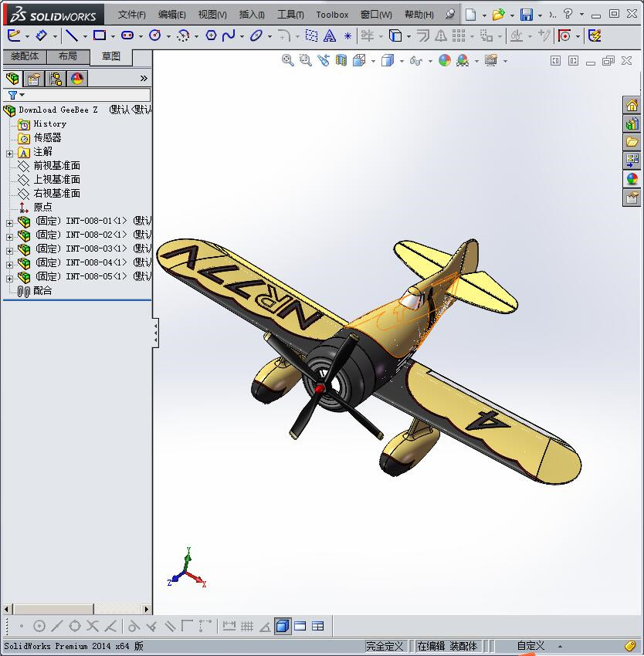
Task: Open the 文件(F) menu
Action: pos(131,15)
